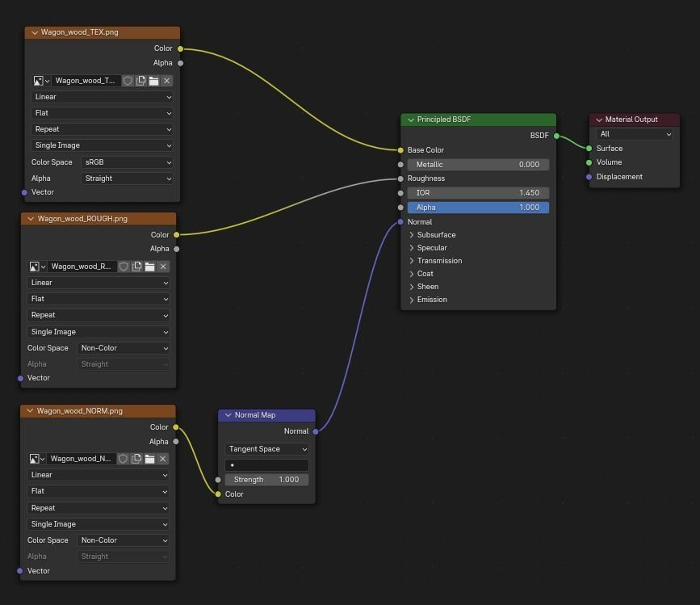The image size is (700, 605).
Task: Unlink image X icon on Wagon_wood_ROUGH node
Action: 163,267
